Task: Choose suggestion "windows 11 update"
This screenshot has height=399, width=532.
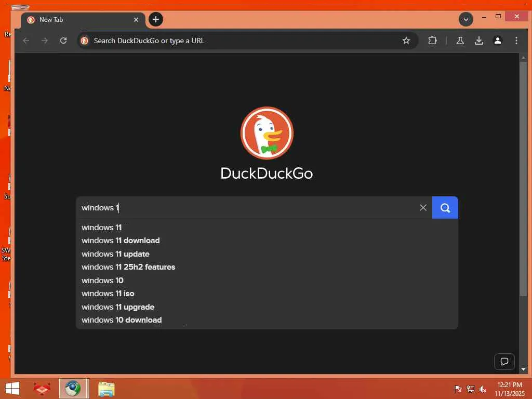Action: [x=267, y=254]
